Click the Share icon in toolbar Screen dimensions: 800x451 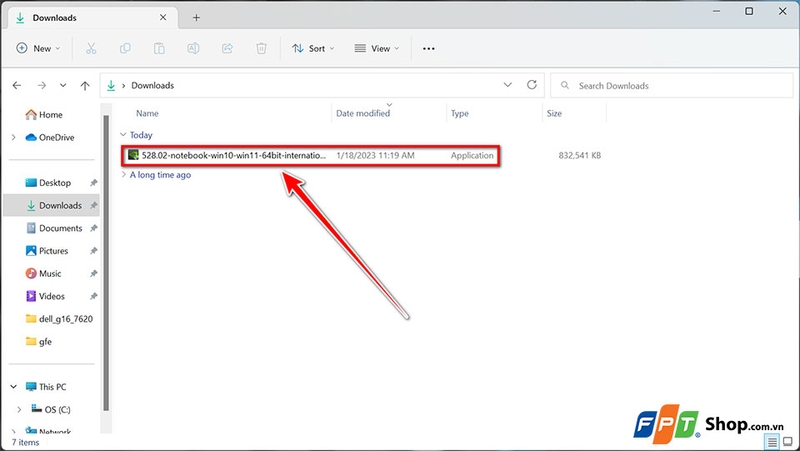pos(227,48)
